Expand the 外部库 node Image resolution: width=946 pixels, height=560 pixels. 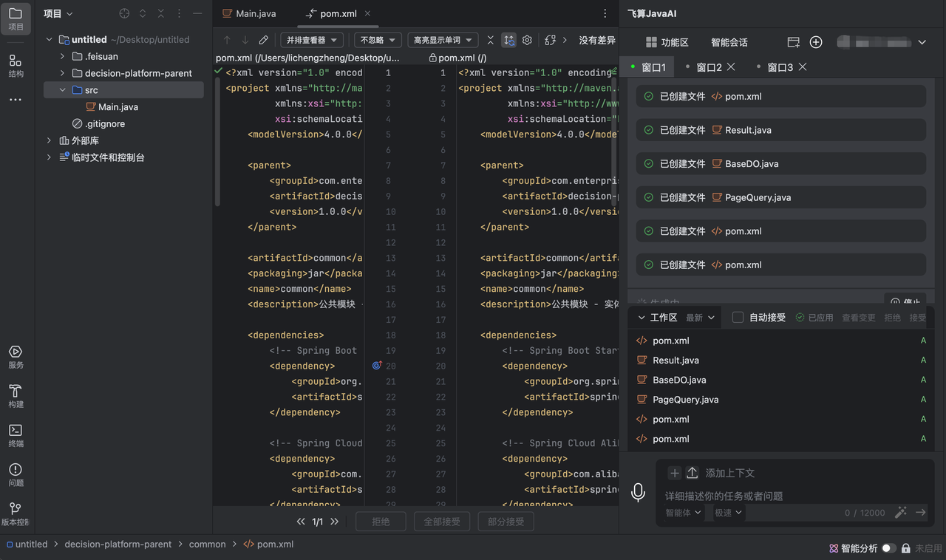(50, 140)
